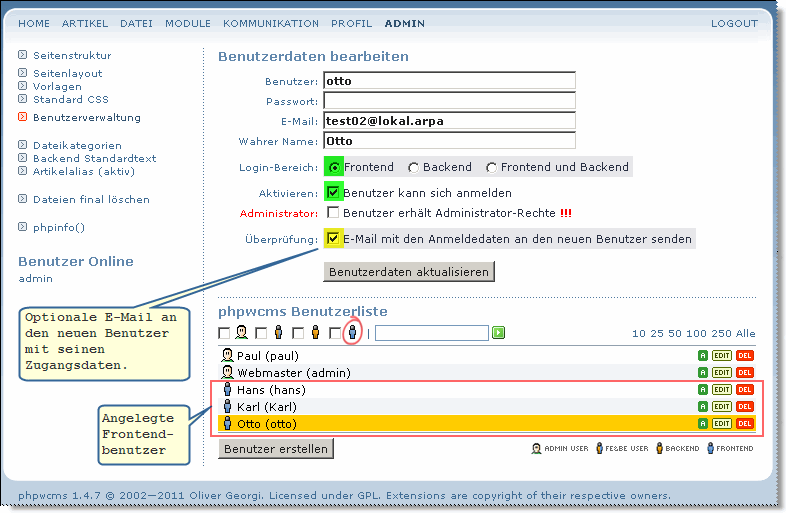Open Seitenstruktur in the sidebar
Image resolution: width=786 pixels, height=513 pixels.
[x=72, y=56]
